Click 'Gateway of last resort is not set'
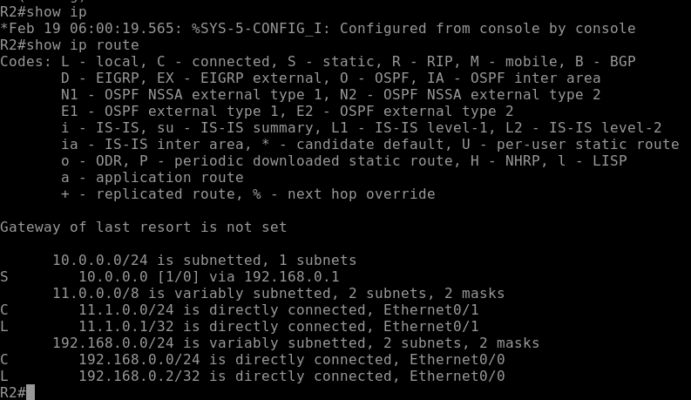This screenshot has width=691, height=400. 143,227
